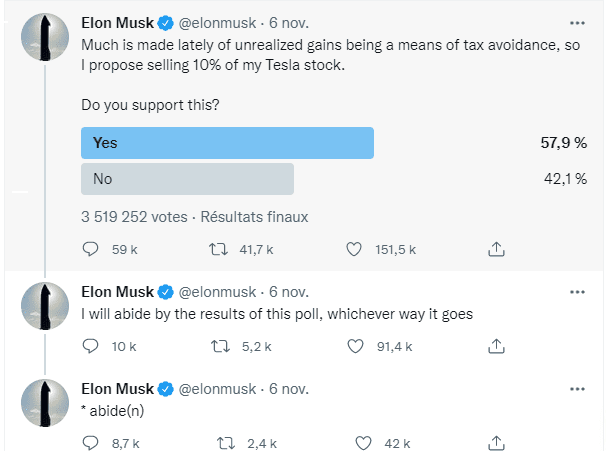
Task: Open more options on "abide by the results" tweet
Action: 577,292
